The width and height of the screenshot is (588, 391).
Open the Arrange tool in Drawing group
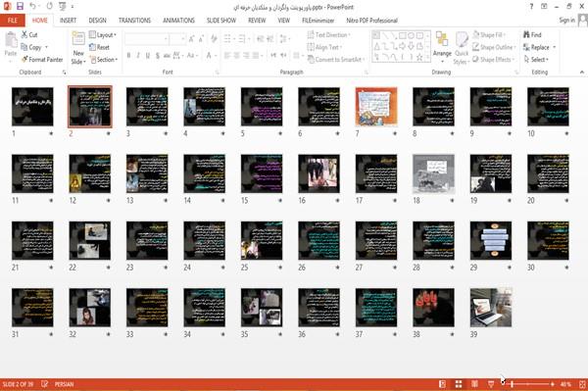coord(442,47)
